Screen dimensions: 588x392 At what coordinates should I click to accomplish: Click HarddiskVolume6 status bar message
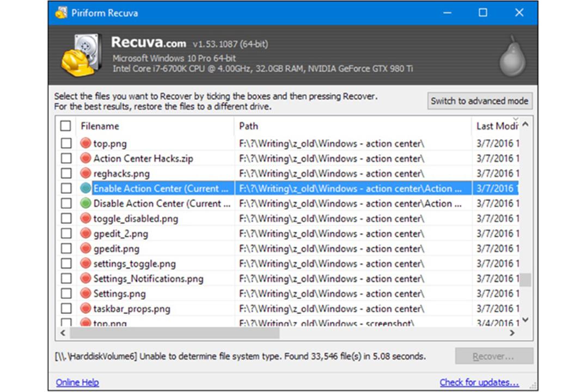point(241,356)
